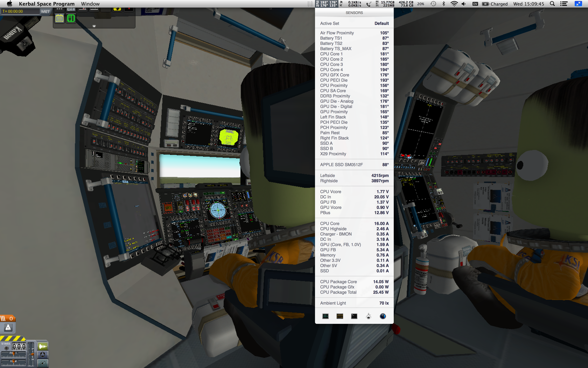Select the Rightside fan 3897rpm row
The image size is (588, 368).
tap(354, 181)
